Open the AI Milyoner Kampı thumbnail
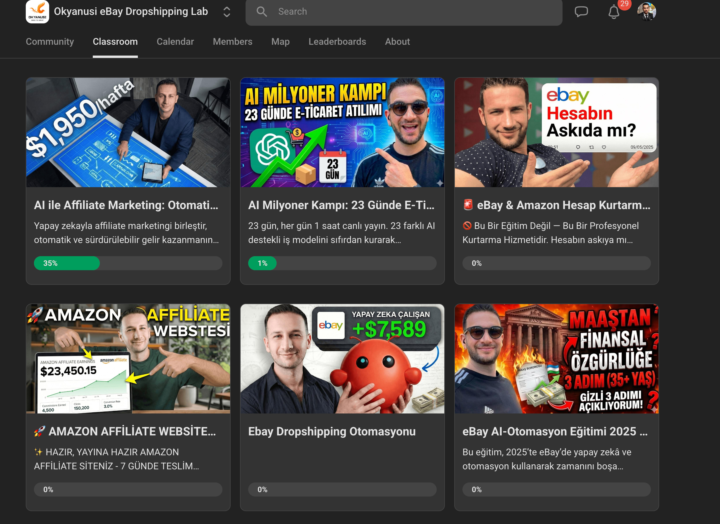The width and height of the screenshot is (720, 524). (342, 132)
